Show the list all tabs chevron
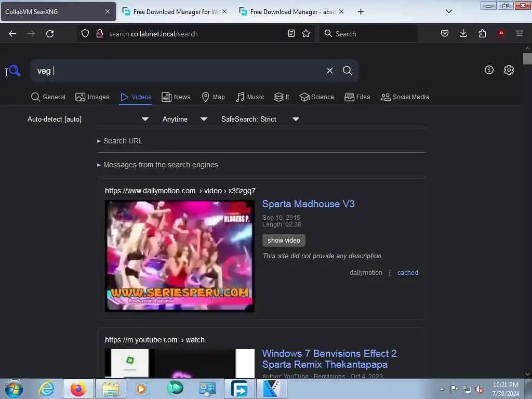This screenshot has height=399, width=532. point(448,11)
